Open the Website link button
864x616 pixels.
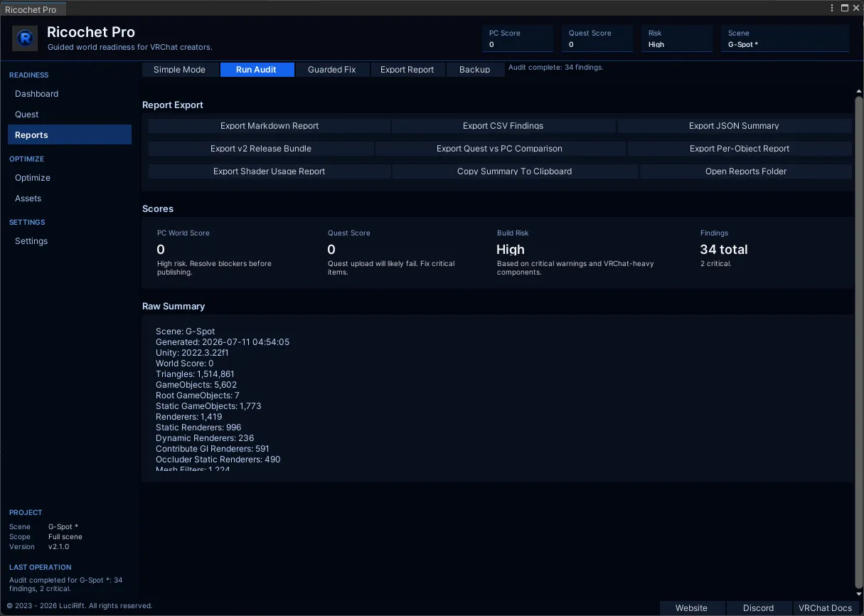692,608
